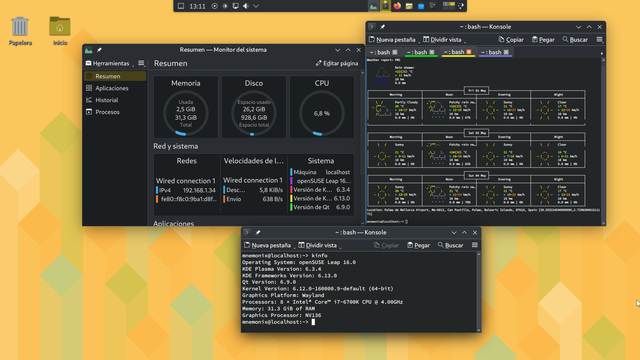Click the display icon in system tray
The width and height of the screenshot is (640, 360).
click(236, 6)
